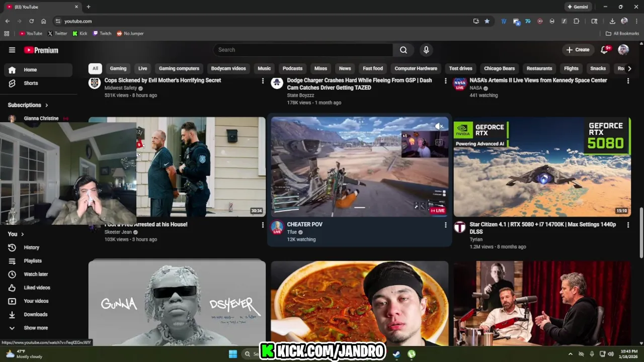The height and width of the screenshot is (362, 644).
Task: Unmute the CHEATER POV preview
Action: click(439, 126)
